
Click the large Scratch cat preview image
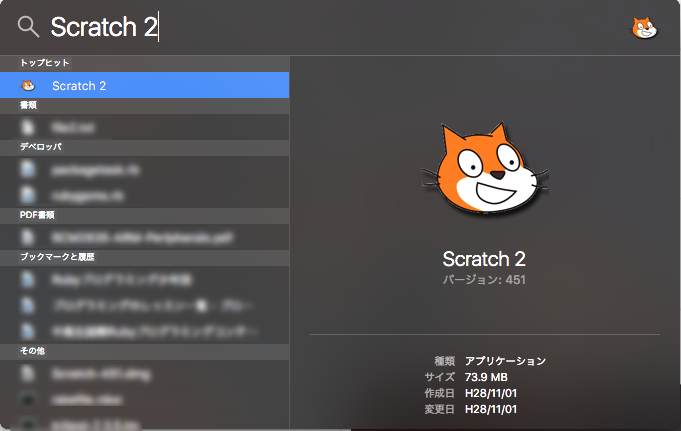485,169
